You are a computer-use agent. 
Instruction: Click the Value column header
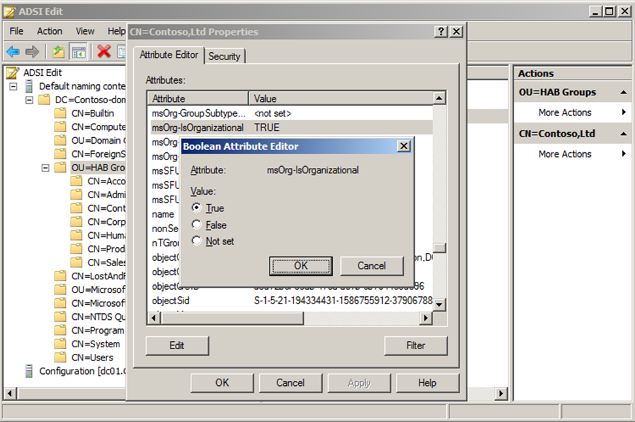pyautogui.click(x=341, y=98)
